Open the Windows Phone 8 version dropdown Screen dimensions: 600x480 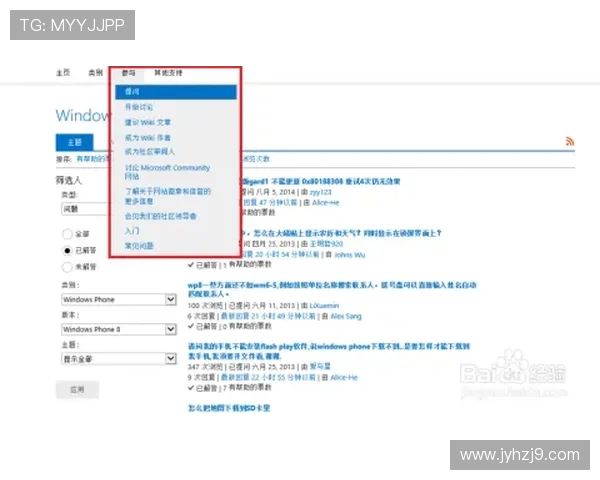pos(119,329)
